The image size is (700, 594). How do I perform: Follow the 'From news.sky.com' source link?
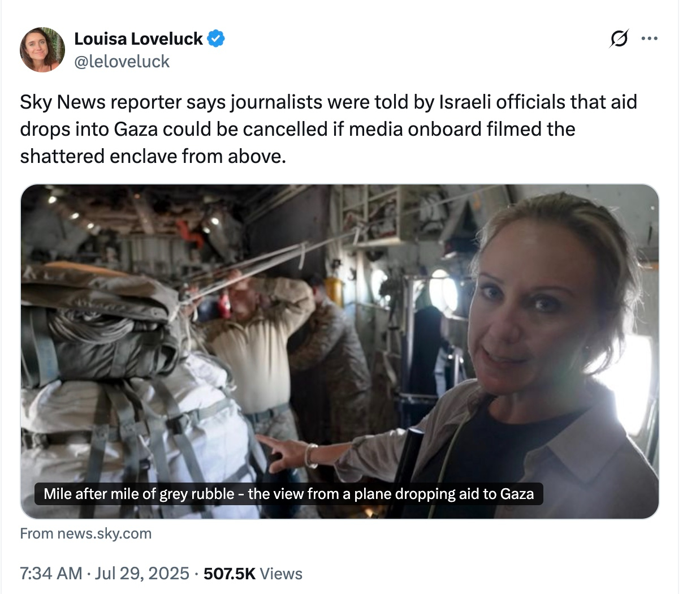coord(86,533)
